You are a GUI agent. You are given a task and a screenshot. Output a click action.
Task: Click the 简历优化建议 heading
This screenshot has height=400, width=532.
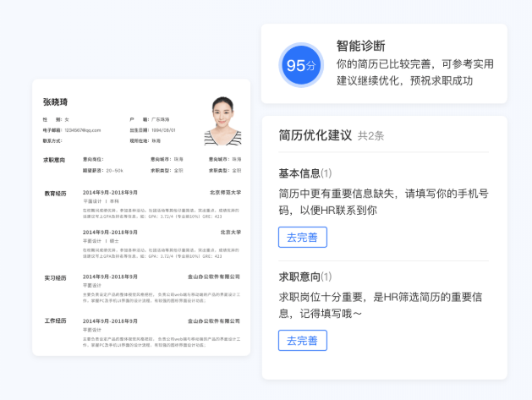(315, 135)
